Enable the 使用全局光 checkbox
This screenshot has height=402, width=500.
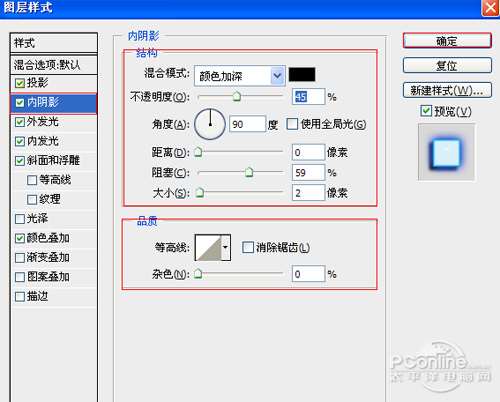click(292, 124)
